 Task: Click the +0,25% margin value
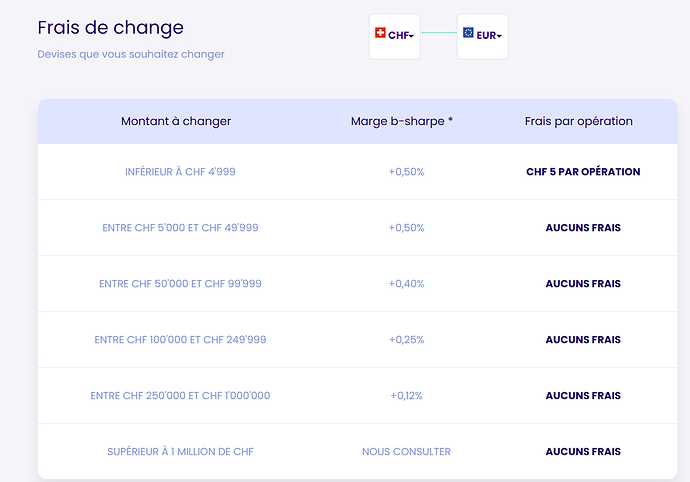point(406,340)
